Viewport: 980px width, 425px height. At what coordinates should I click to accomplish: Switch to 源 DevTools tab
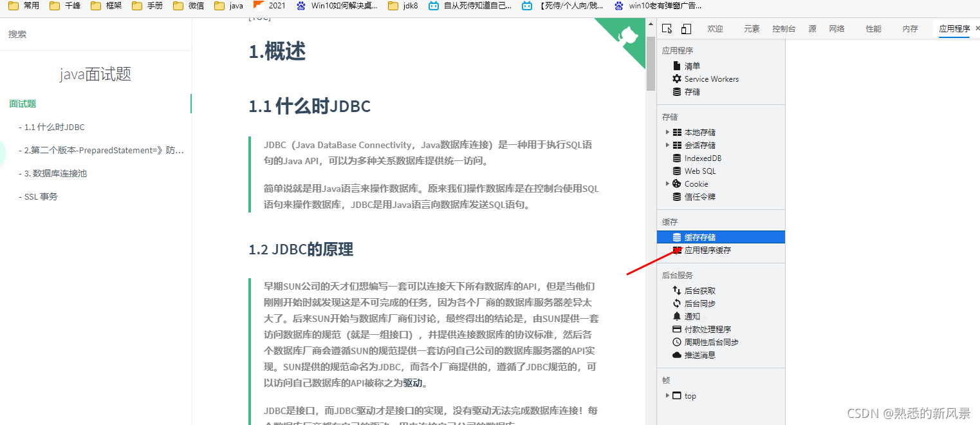pyautogui.click(x=813, y=28)
